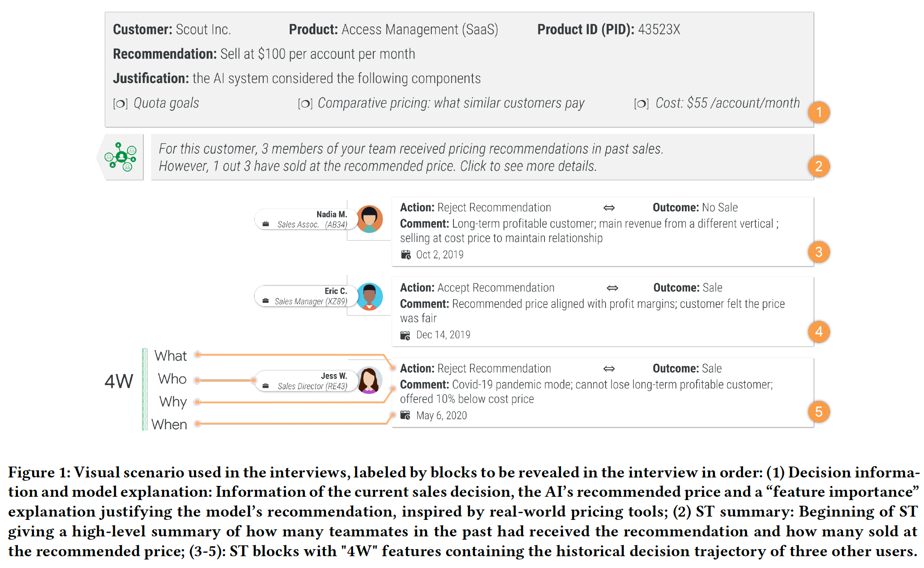924x568 pixels.
Task: Select Eric C.'s avatar icon
Action: click(x=370, y=296)
